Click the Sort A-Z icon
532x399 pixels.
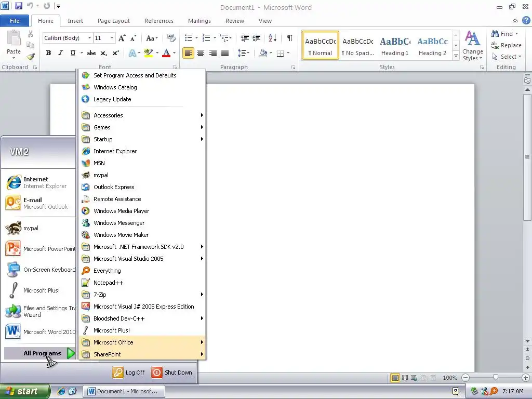point(272,37)
